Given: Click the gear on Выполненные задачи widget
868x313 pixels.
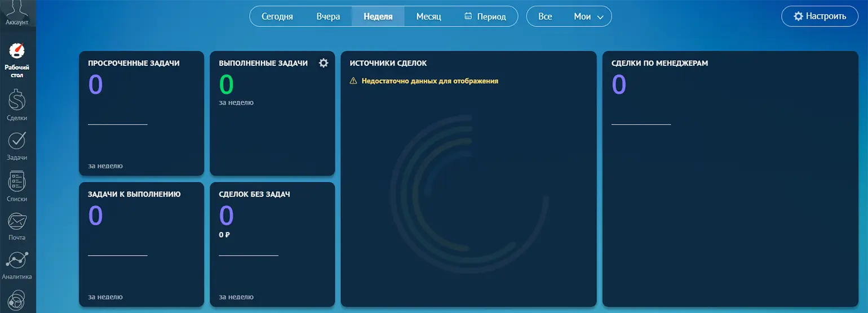Looking at the screenshot, I should pyautogui.click(x=324, y=63).
